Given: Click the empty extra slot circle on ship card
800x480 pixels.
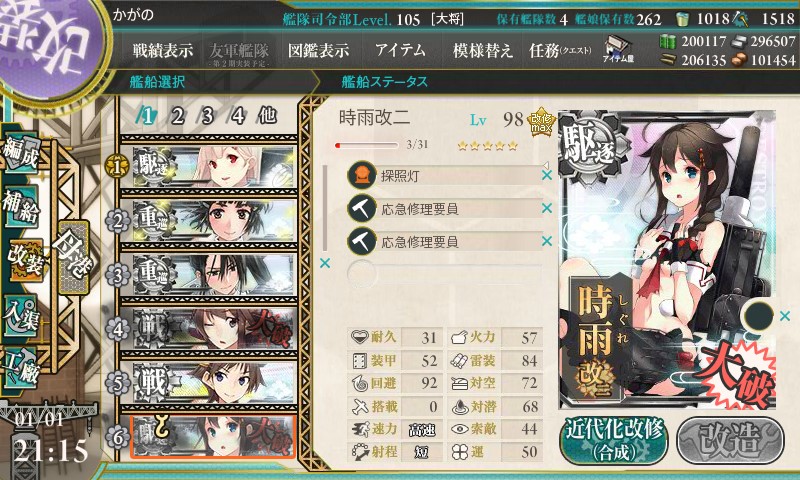Looking at the screenshot, I should tap(760, 316).
